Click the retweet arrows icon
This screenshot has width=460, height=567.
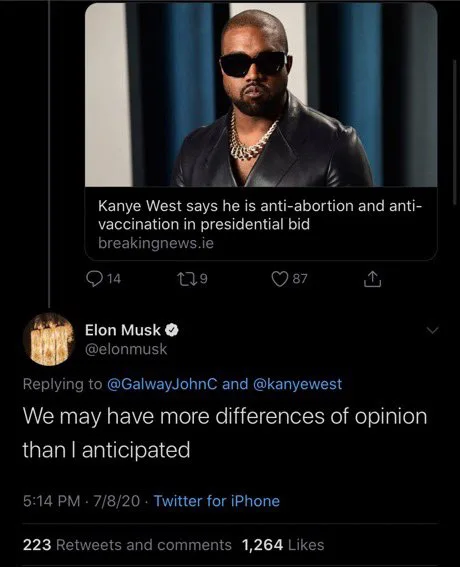click(187, 279)
